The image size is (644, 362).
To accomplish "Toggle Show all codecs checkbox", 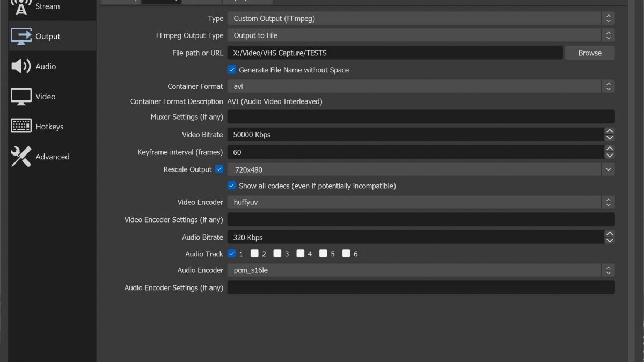I will click(232, 186).
